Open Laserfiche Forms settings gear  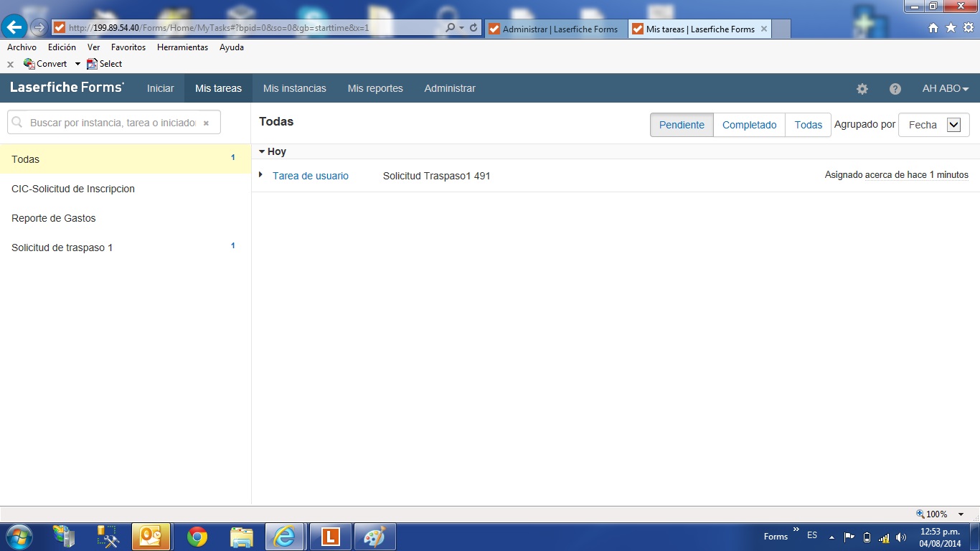[862, 89]
